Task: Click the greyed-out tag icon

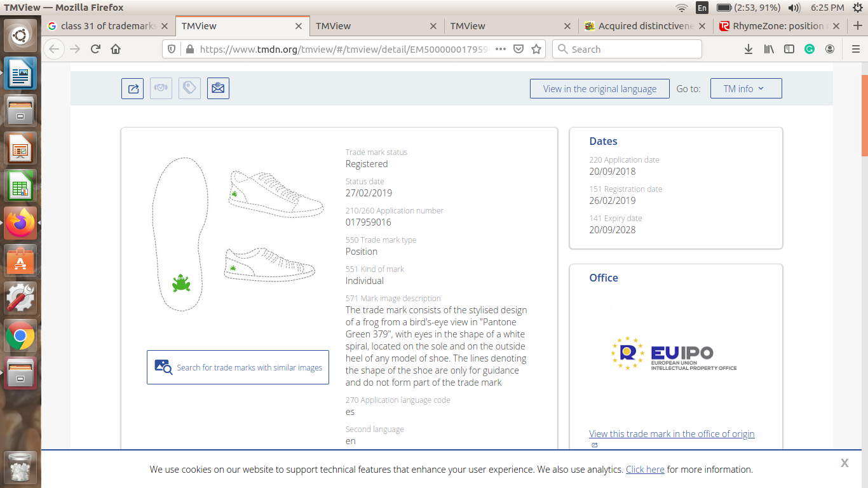Action: point(189,88)
